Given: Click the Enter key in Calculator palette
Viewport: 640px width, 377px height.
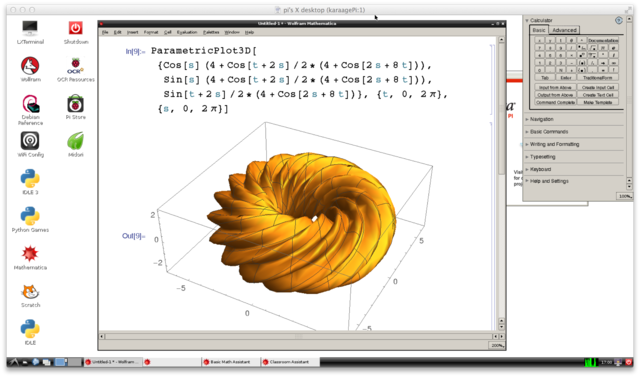Looking at the screenshot, I should pyautogui.click(x=566, y=78).
